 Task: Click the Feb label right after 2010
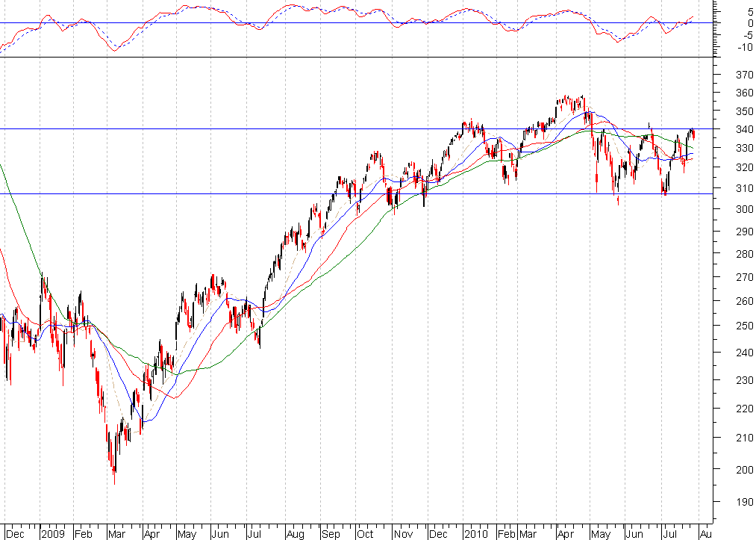tap(506, 534)
